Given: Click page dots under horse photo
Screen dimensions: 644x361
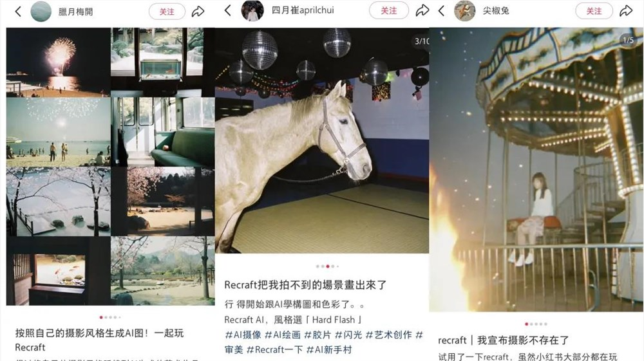Looking at the screenshot, I should 327,266.
